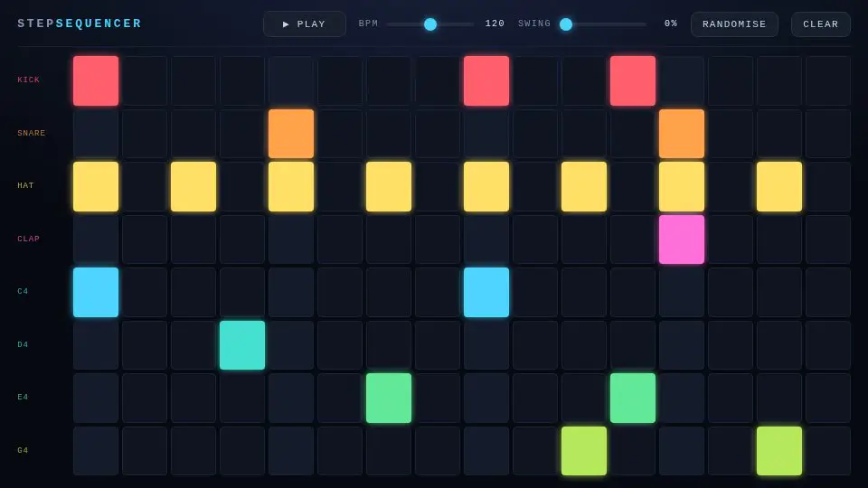Screen dimensions: 868x488
Task: Enable the Hat step 16 pad
Action: (828, 186)
